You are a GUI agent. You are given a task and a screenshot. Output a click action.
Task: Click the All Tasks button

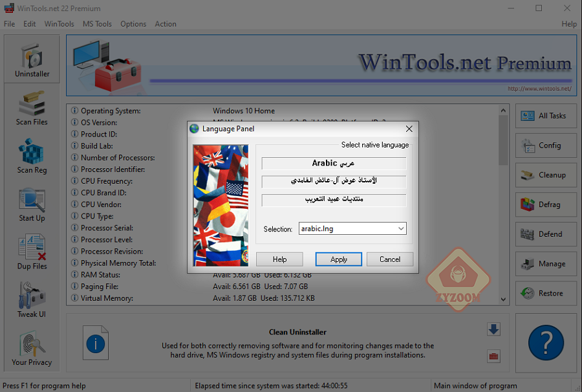point(546,116)
